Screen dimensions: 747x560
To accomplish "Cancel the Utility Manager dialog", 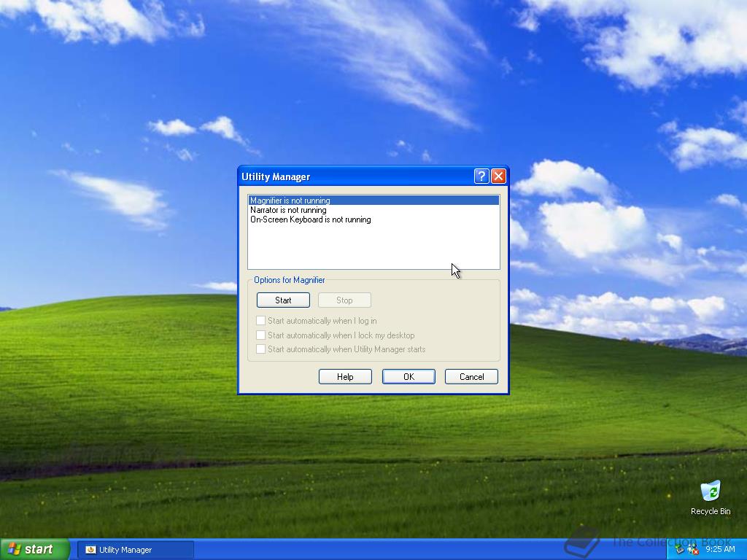I will pyautogui.click(x=472, y=377).
